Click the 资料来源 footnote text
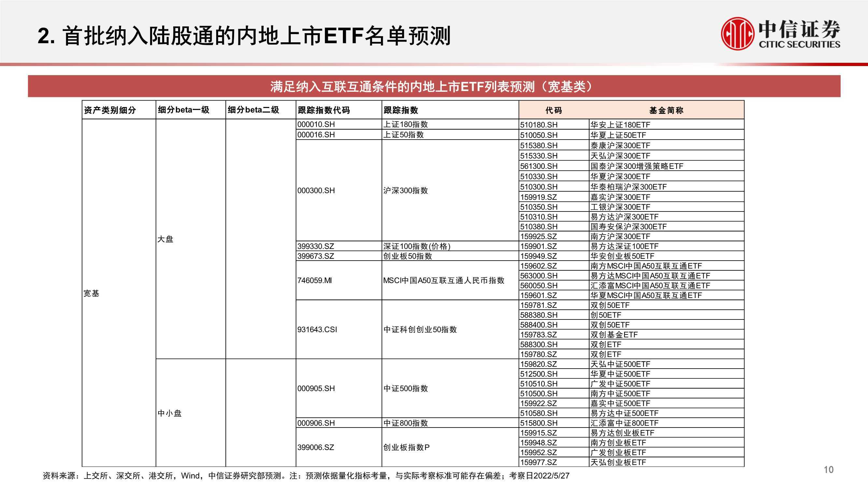Image resolution: width=868 pixels, height=488 pixels. click(306, 476)
